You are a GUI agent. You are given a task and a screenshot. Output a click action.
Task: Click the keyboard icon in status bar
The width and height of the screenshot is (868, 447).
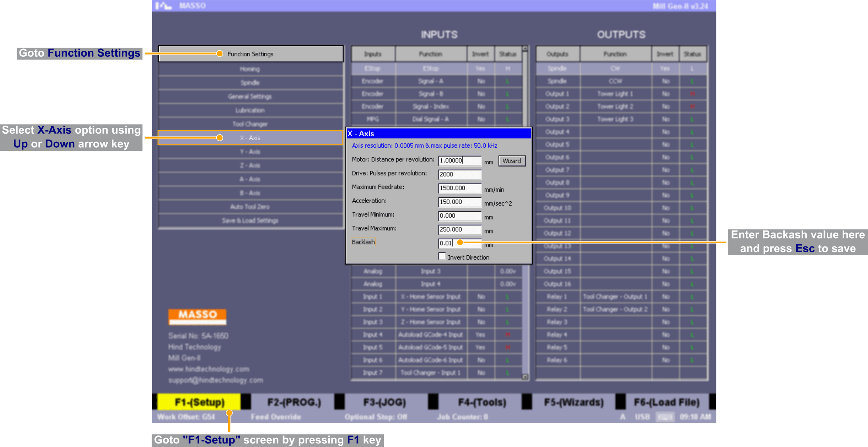coord(665,417)
